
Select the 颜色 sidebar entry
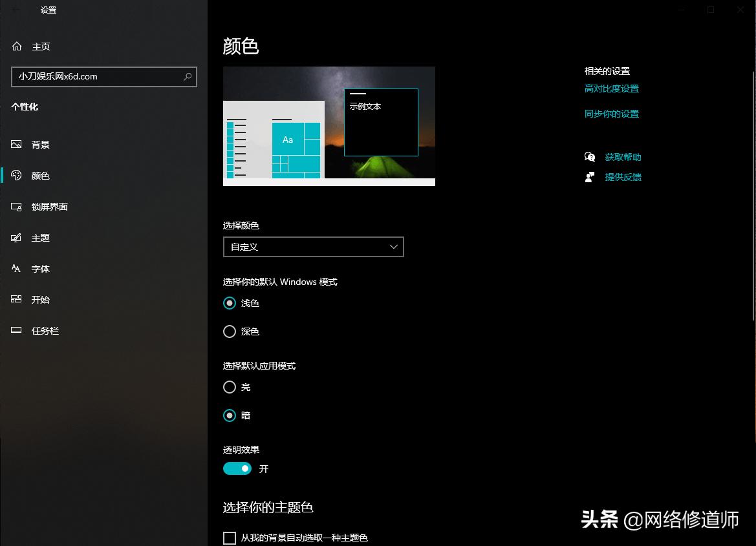point(40,175)
